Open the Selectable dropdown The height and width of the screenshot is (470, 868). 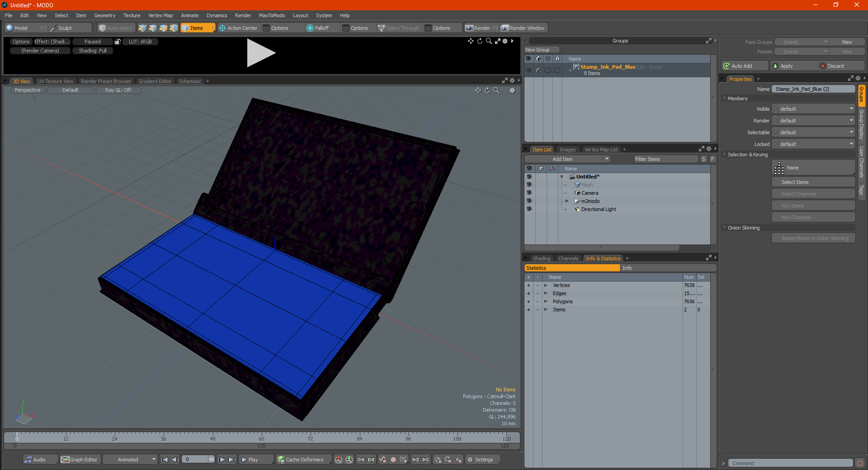tap(816, 132)
